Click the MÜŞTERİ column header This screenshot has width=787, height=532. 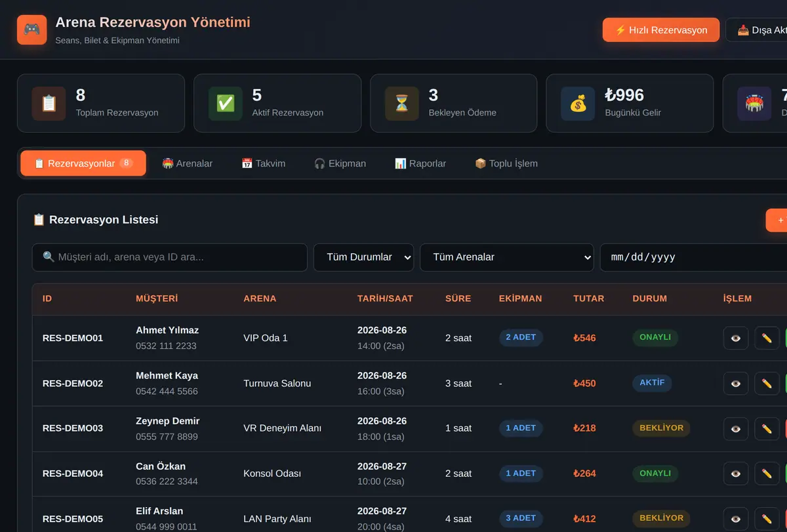pos(157,298)
